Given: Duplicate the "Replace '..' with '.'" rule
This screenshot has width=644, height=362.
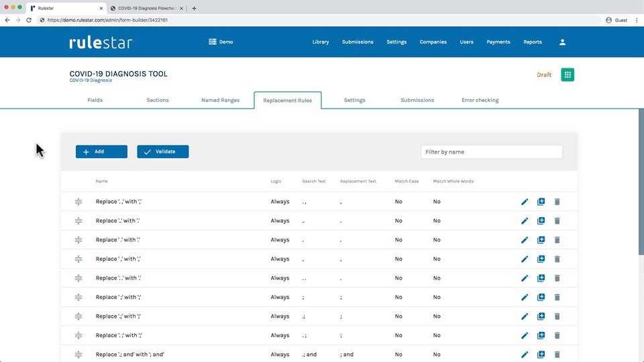Looking at the screenshot, I should pyautogui.click(x=541, y=221).
